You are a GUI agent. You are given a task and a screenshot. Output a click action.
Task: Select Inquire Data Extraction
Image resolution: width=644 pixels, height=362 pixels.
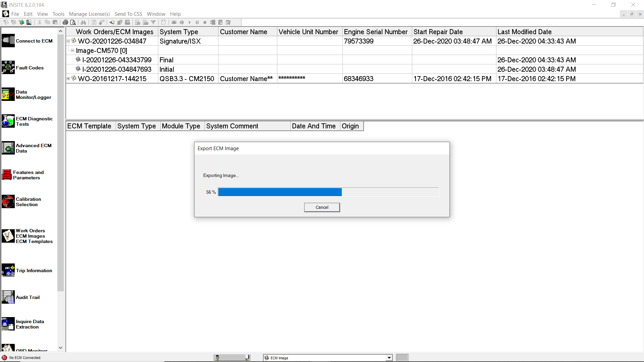30,324
